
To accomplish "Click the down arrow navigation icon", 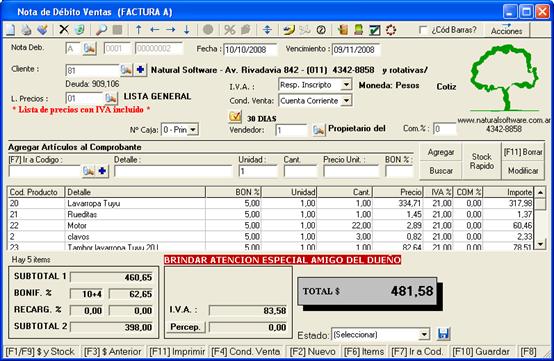I will 187,30.
